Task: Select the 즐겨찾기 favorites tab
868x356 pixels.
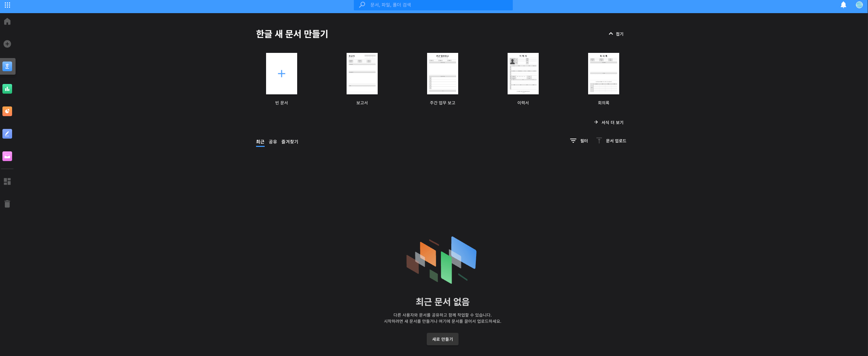Action: pos(289,142)
